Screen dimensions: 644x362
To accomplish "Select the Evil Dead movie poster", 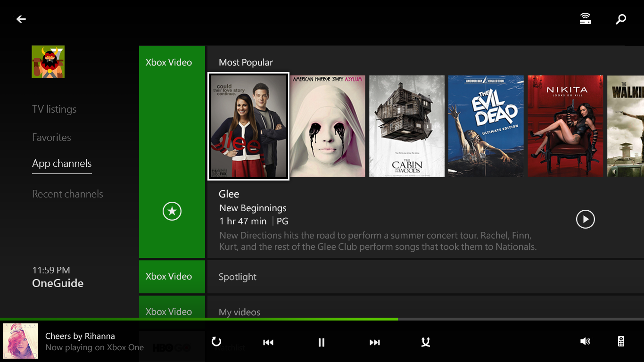I will [486, 126].
